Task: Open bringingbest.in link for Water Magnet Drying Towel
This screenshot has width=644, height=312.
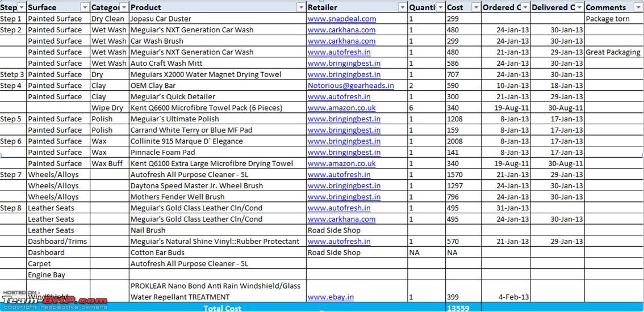Action: 344,74
